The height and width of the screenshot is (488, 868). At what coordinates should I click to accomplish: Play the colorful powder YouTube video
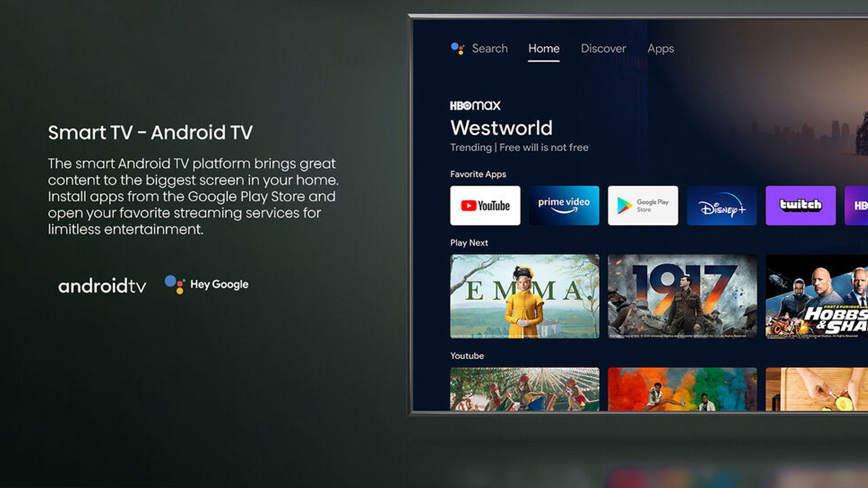682,389
